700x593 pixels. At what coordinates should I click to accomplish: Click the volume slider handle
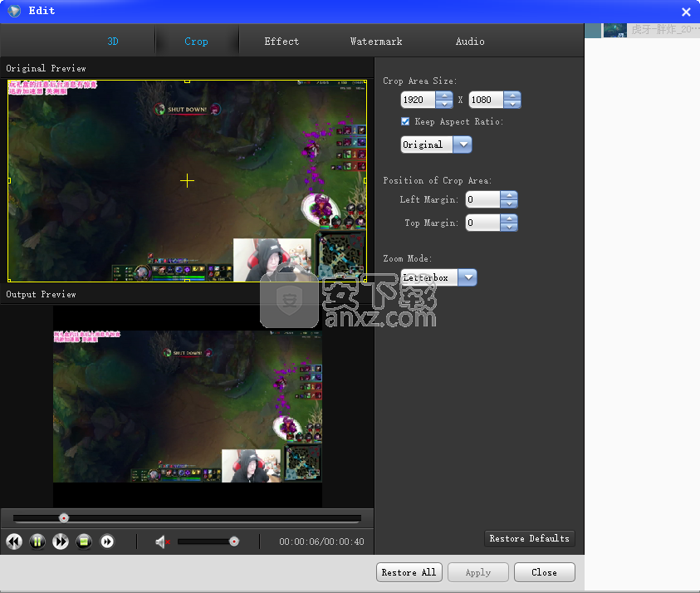234,542
